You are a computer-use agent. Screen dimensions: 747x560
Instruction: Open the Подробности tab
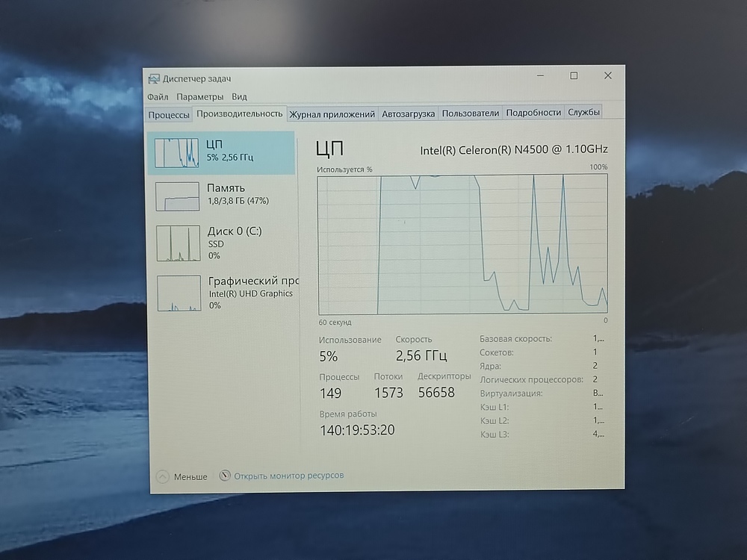pyautogui.click(x=533, y=113)
